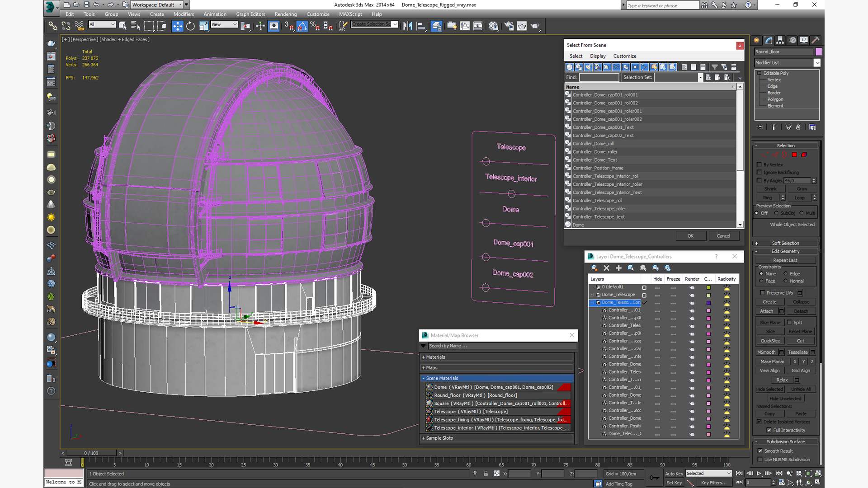
Task: Open the Material Editor teapot icon
Action: coord(493,26)
